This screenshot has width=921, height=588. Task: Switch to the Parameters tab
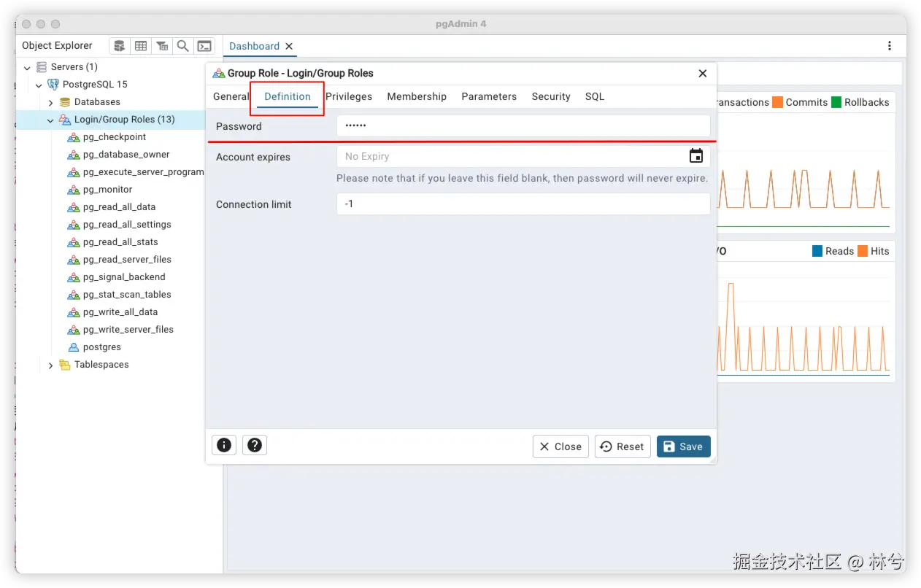click(x=489, y=96)
